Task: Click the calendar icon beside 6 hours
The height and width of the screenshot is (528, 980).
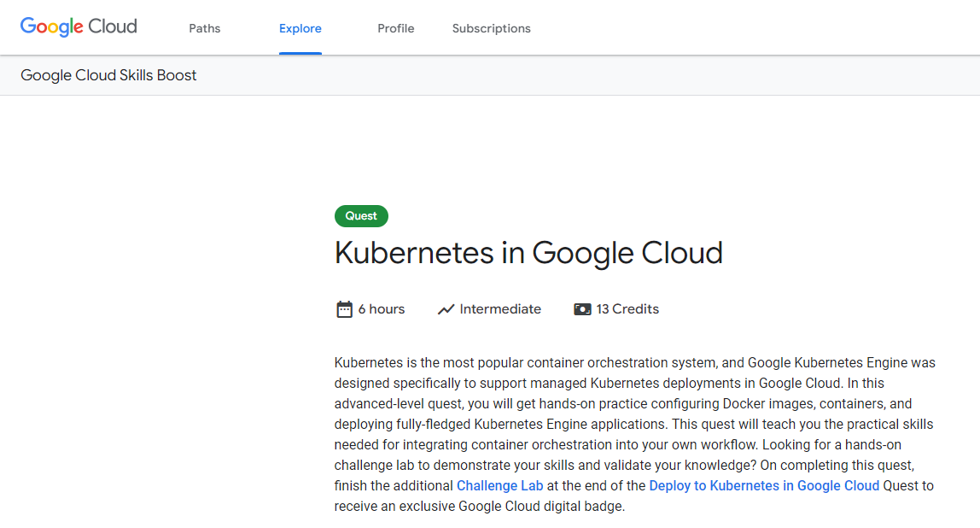Action: (344, 309)
